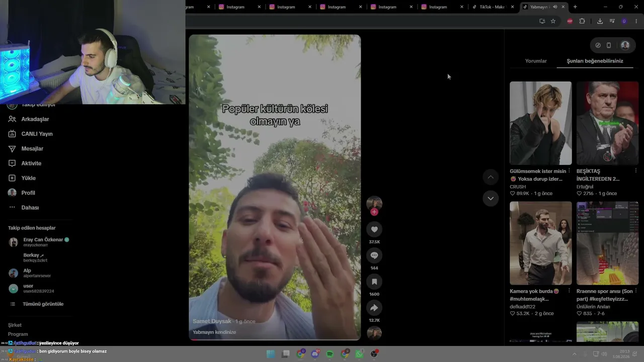The width and height of the screenshot is (644, 362).
Task: Open the Chrome profile avatar
Action: 624,21
